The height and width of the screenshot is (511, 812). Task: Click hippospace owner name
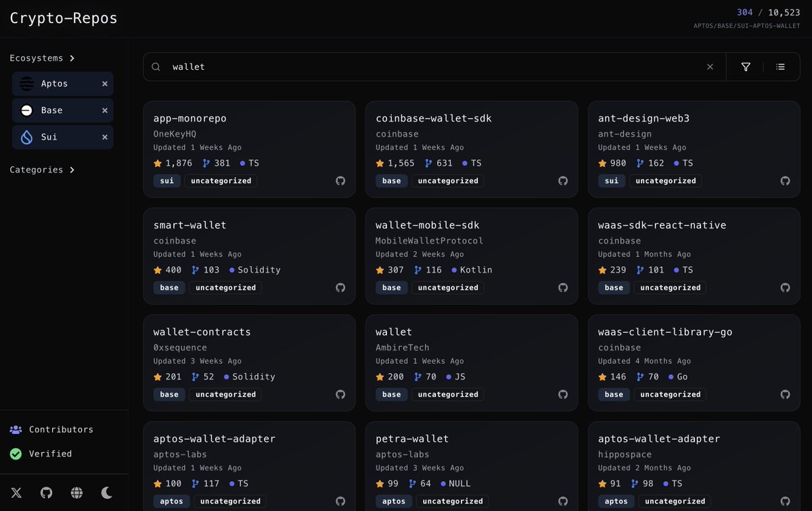click(625, 455)
